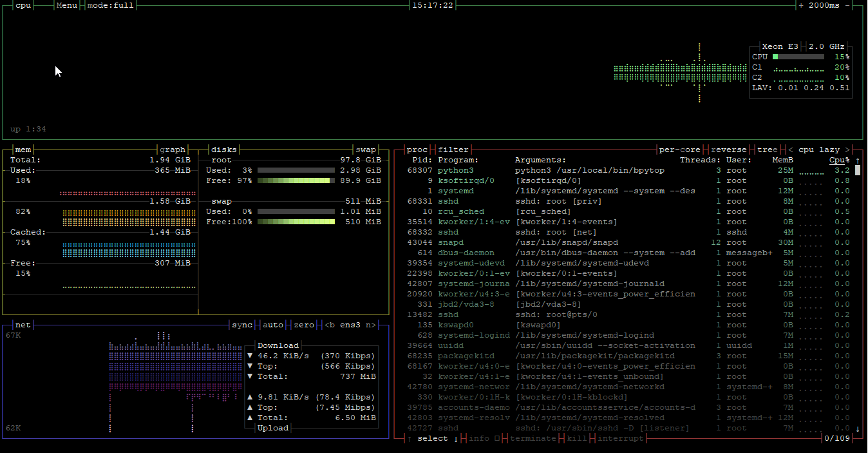This screenshot has width=868, height=453.
Task: Click the up arrow atop the process scrollbar
Action: (858, 160)
